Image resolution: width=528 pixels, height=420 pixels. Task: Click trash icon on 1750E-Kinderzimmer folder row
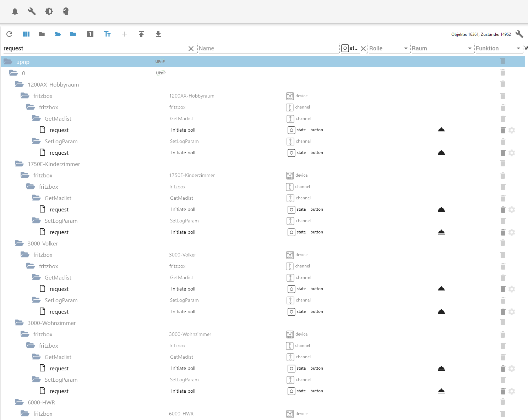pos(503,164)
